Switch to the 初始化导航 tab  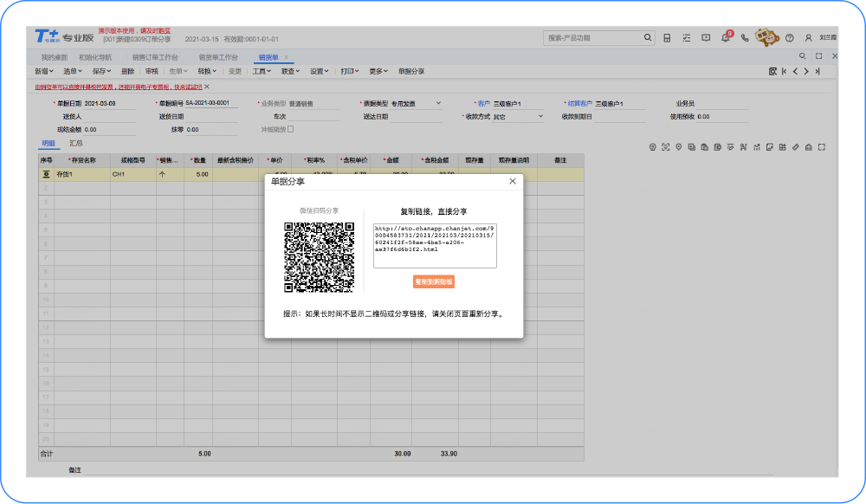[x=95, y=57]
